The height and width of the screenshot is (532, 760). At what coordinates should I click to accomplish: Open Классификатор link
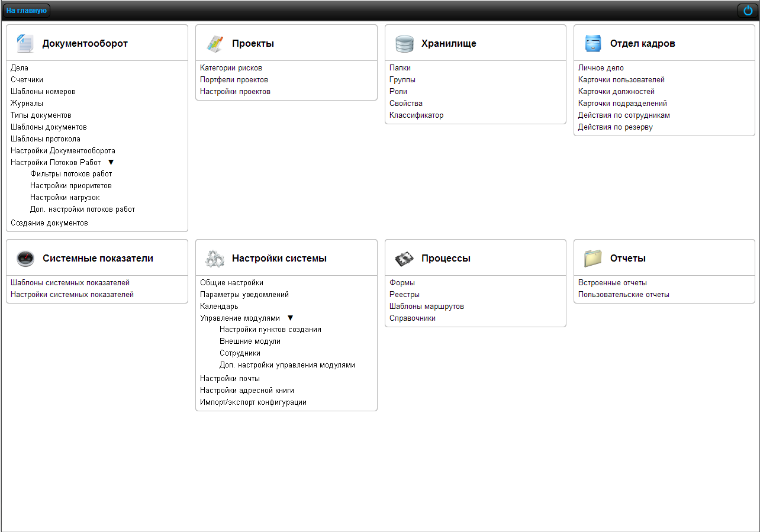(x=416, y=115)
